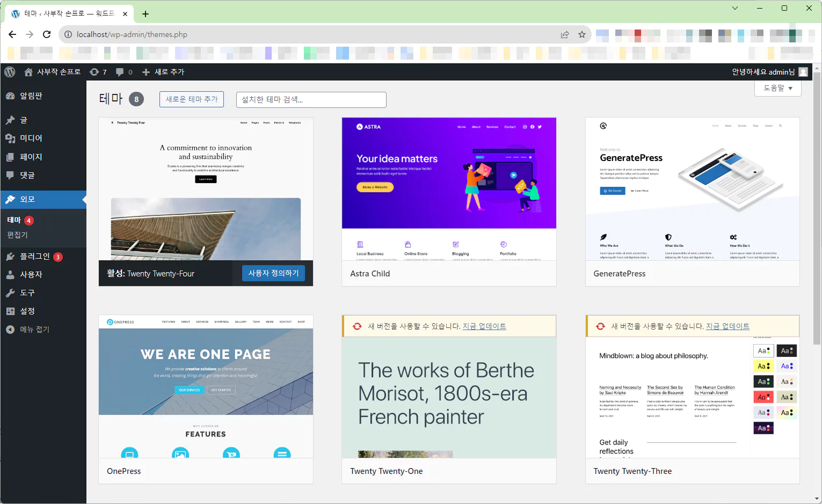822x504 pixels.
Task: Open 댓글 comments menu
Action: tap(43, 175)
